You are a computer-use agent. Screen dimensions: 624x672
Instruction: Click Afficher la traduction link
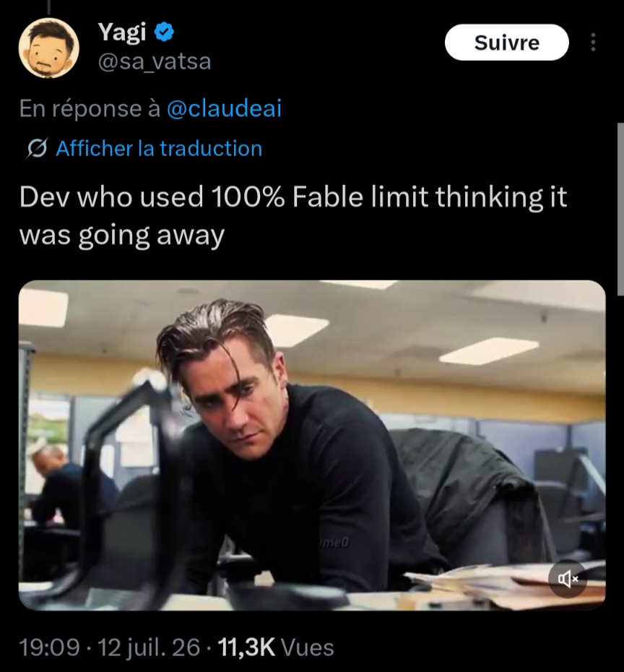click(x=159, y=149)
